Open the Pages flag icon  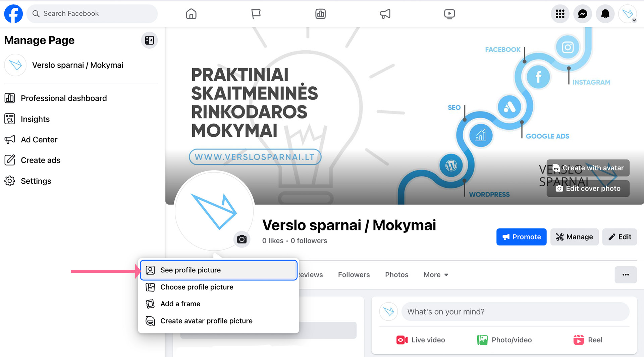[x=256, y=14]
